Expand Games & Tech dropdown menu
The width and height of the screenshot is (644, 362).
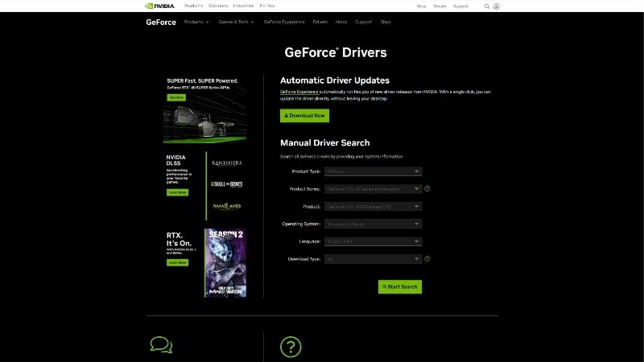236,23
